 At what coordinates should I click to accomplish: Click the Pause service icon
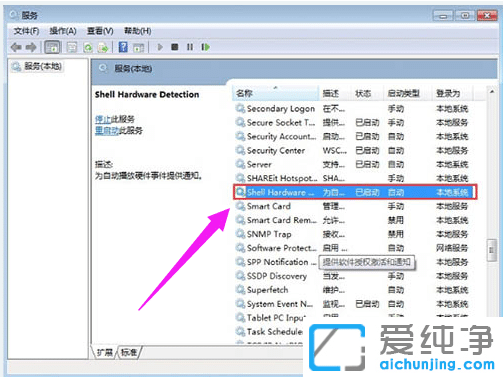click(190, 47)
